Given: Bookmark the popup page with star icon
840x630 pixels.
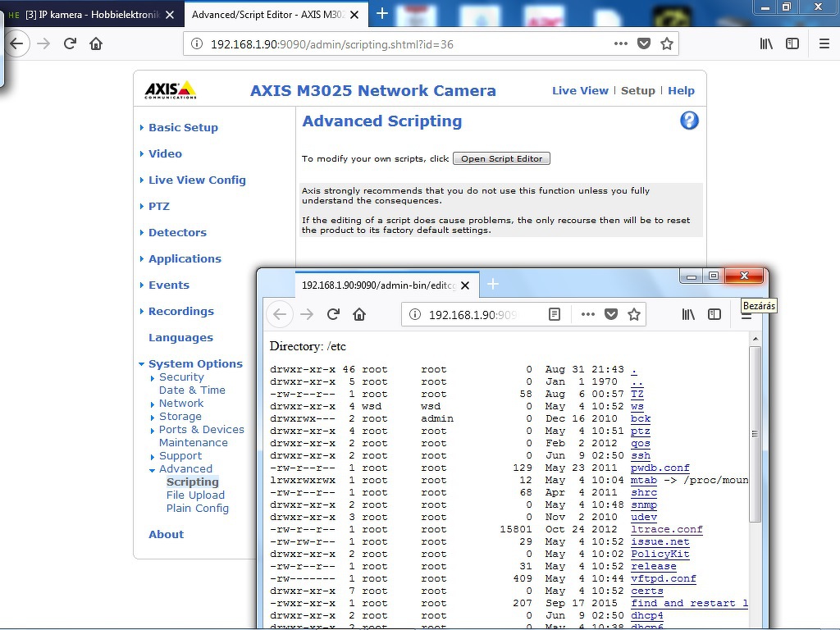Looking at the screenshot, I should click(x=634, y=314).
